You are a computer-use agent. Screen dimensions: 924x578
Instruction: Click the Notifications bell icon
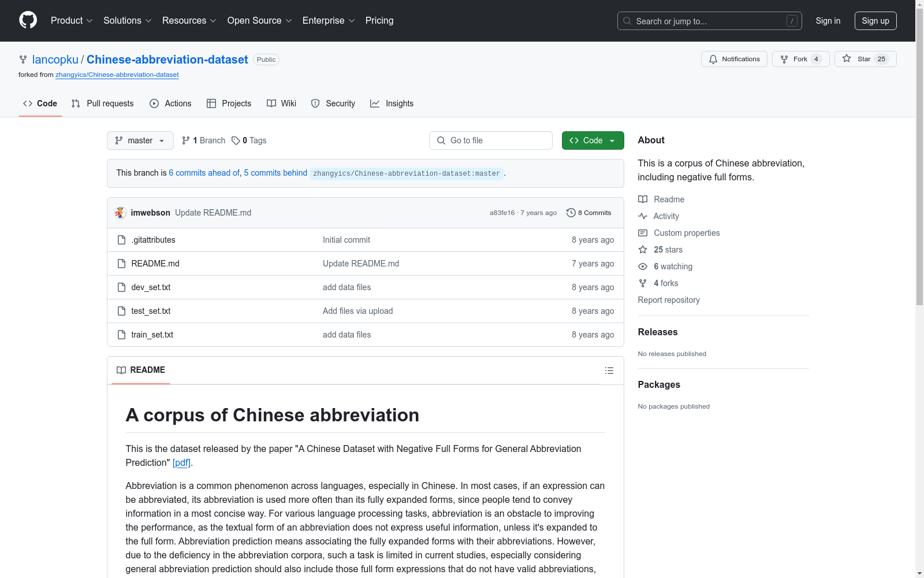(x=713, y=59)
